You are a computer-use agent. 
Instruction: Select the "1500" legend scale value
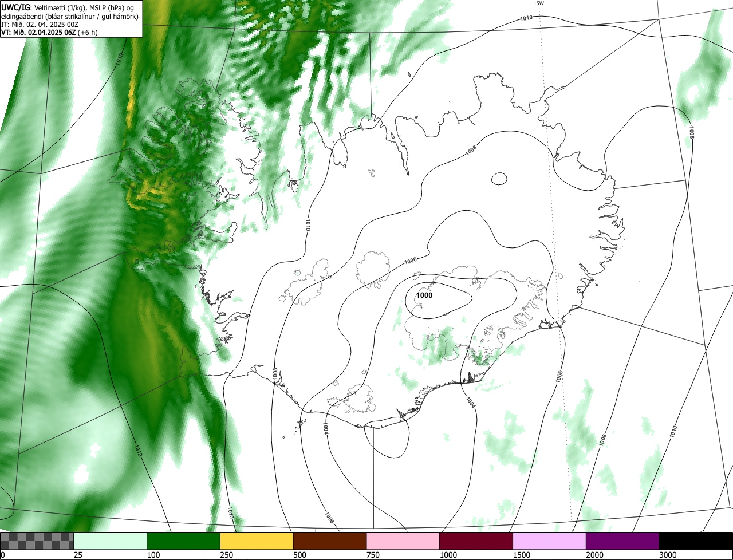click(x=522, y=555)
